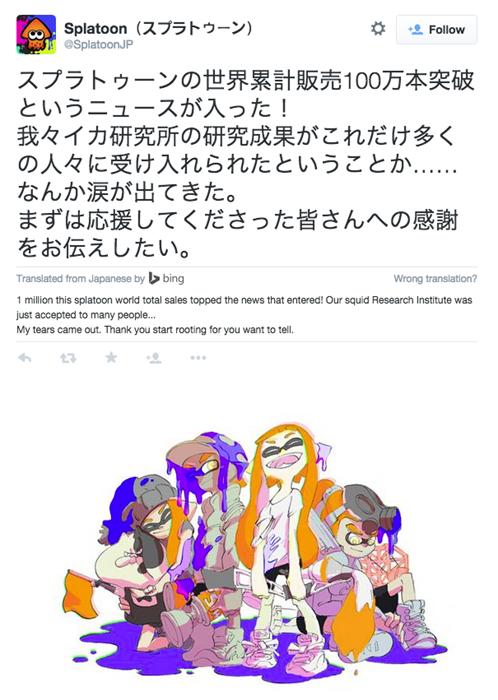Open the more options ellipsis
Viewport: 498px width, 700px height.
[198, 358]
